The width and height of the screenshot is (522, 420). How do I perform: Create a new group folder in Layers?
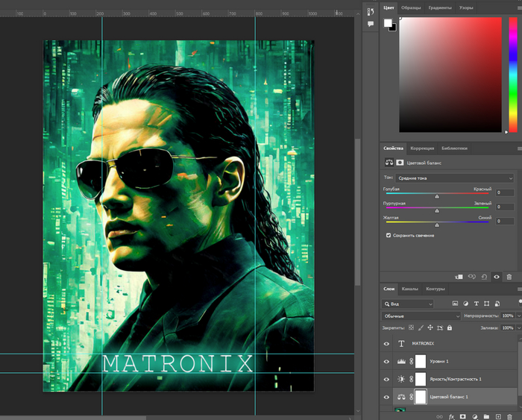click(486, 416)
